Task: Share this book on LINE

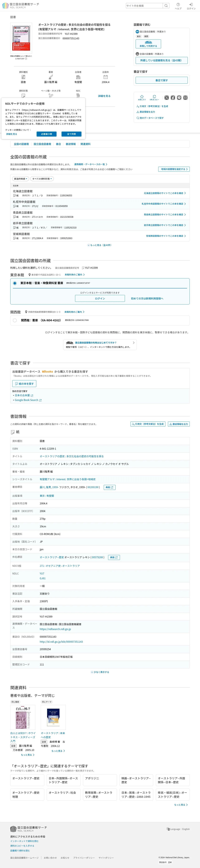Action: pos(179,98)
